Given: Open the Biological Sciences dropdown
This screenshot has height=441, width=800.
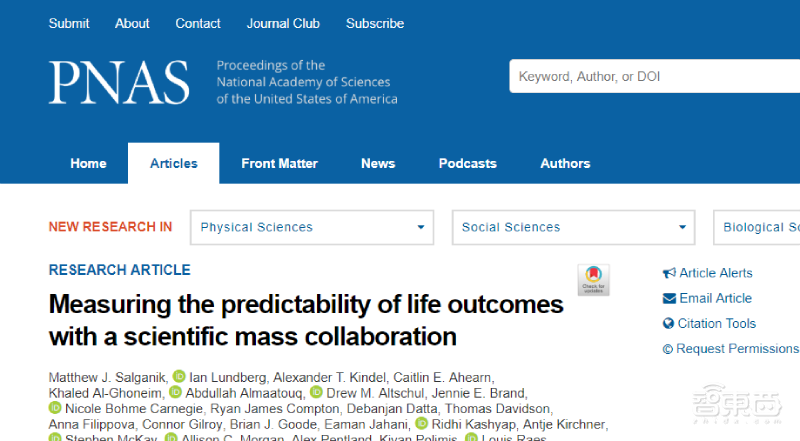Looking at the screenshot, I should (x=758, y=227).
